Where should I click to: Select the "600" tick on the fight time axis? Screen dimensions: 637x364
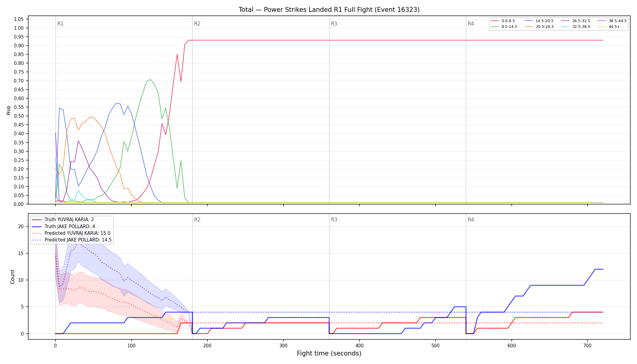coord(512,345)
